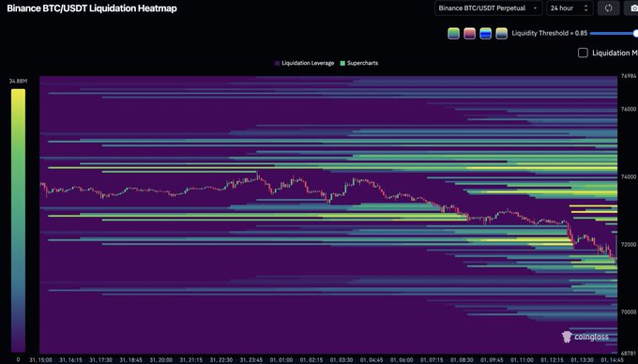638x364 pixels.
Task: Click the 01, 06:00 time axis label
Action: coord(402,360)
